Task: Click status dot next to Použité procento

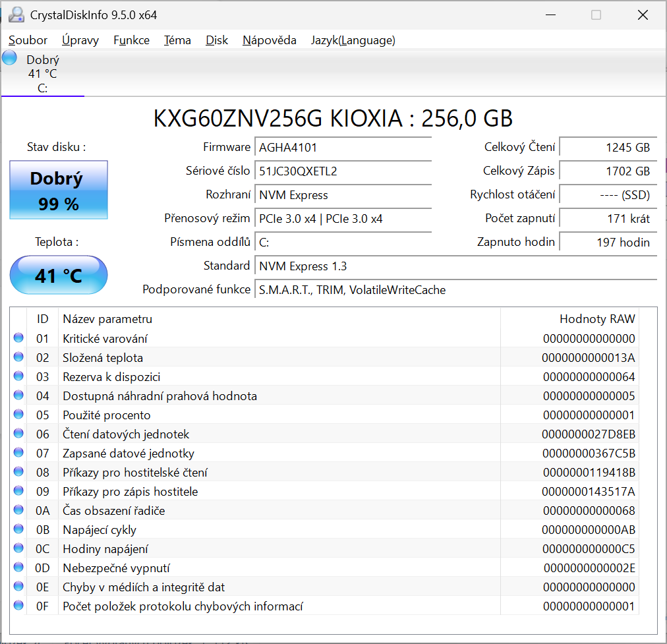Action: [19, 415]
